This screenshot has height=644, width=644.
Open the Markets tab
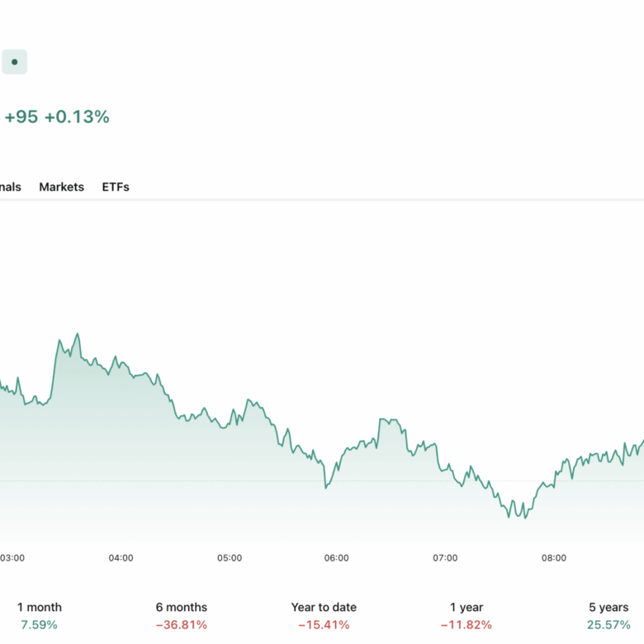click(61, 187)
